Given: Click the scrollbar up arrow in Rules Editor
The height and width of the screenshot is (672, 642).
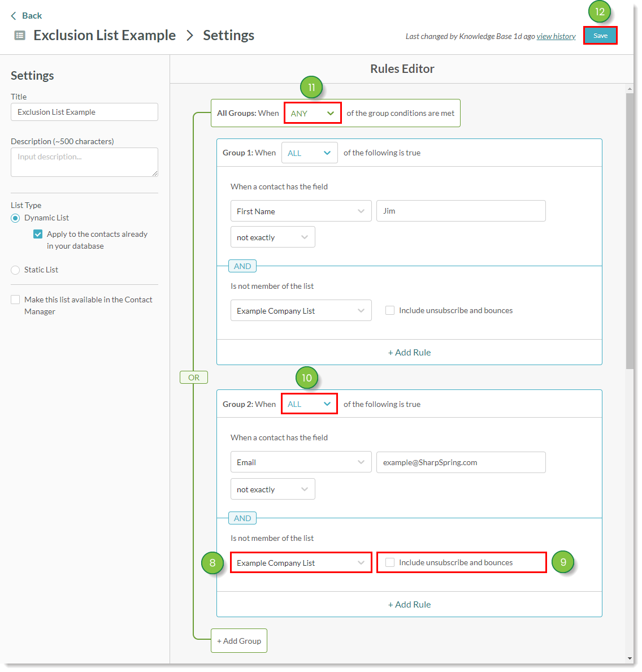Looking at the screenshot, I should click(630, 89).
